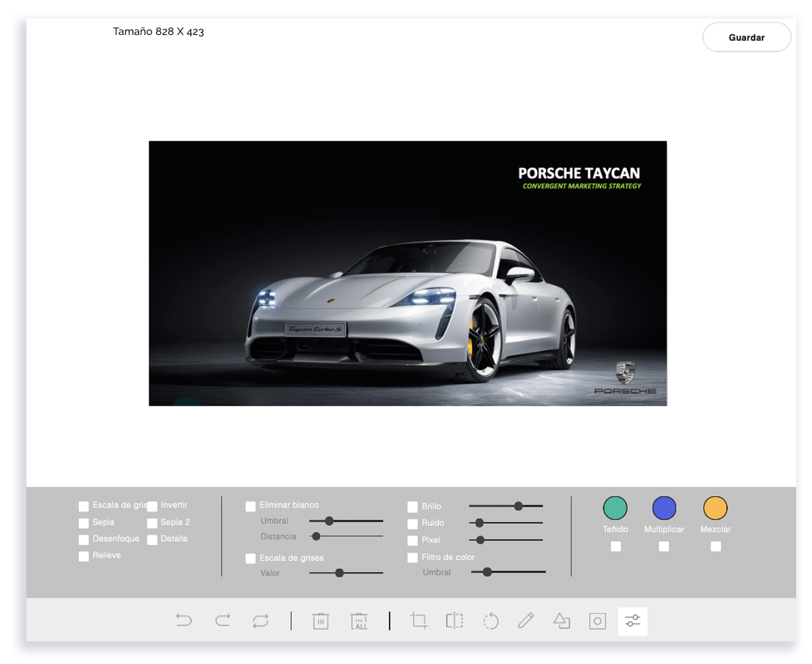
Task: Select the shapes tool icon
Action: click(562, 620)
